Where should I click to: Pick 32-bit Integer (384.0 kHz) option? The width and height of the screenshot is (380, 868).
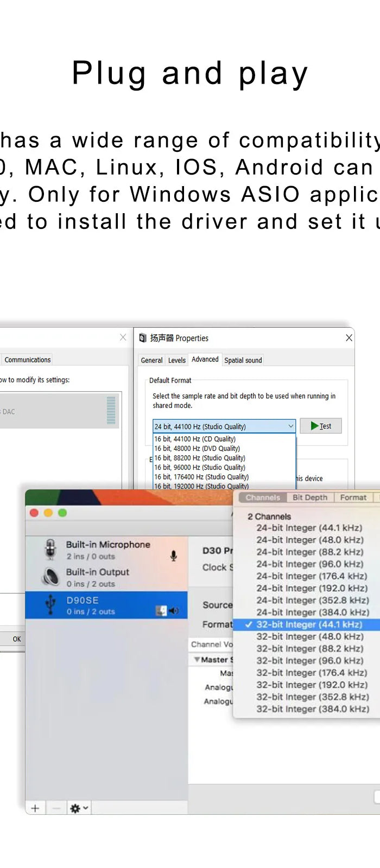[312, 709]
